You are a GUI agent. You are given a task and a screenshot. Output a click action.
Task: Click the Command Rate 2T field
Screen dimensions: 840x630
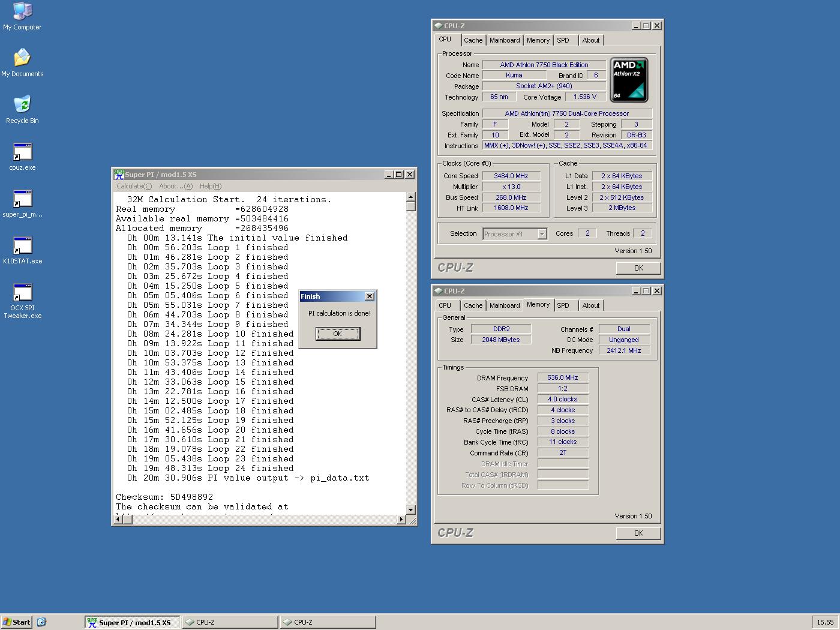563,452
